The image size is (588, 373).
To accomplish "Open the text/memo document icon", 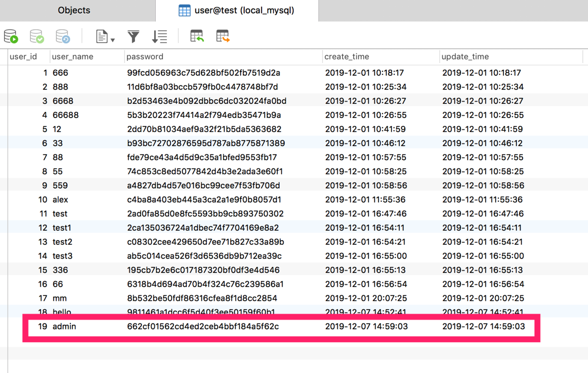I will click(102, 36).
